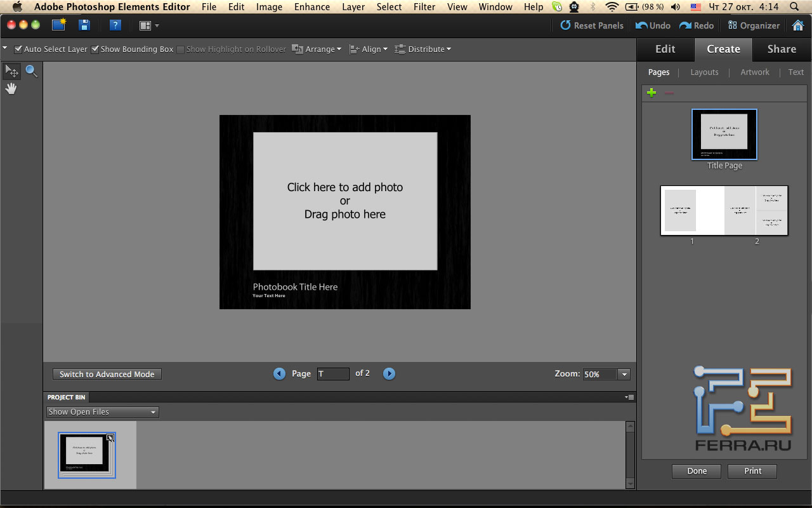
Task: Click Switch to Advanced Mode button
Action: tap(107, 375)
